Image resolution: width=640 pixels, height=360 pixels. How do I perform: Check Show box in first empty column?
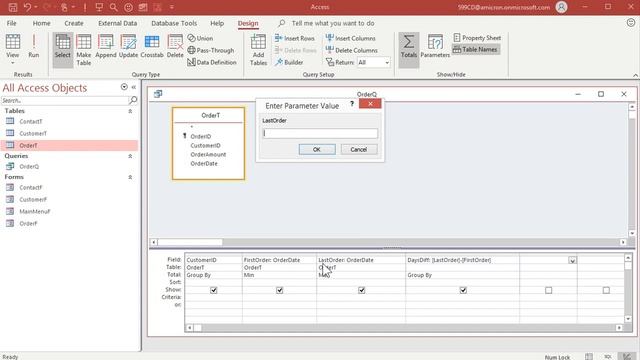(x=549, y=290)
